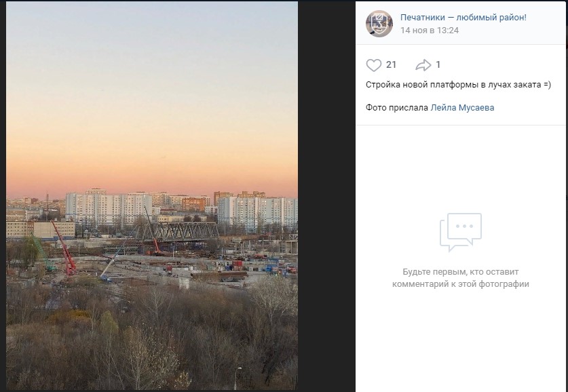Like the photo with the heart icon
The image size is (568, 392).
(373, 65)
